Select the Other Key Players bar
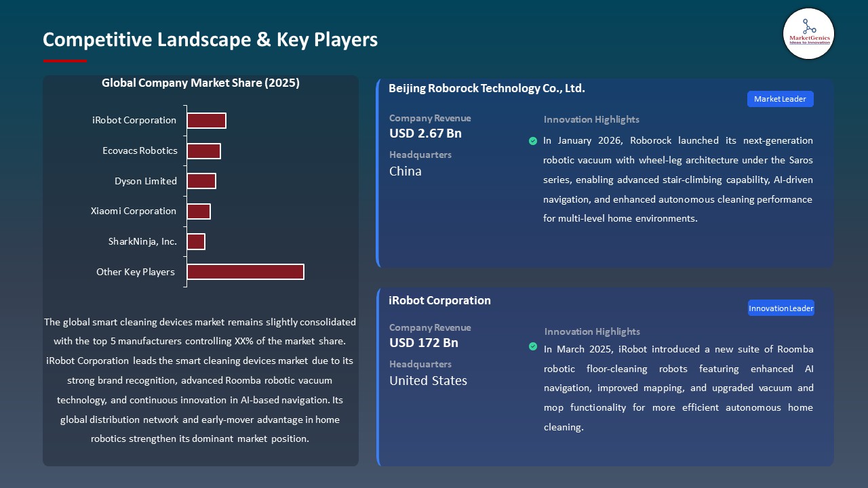 245,272
